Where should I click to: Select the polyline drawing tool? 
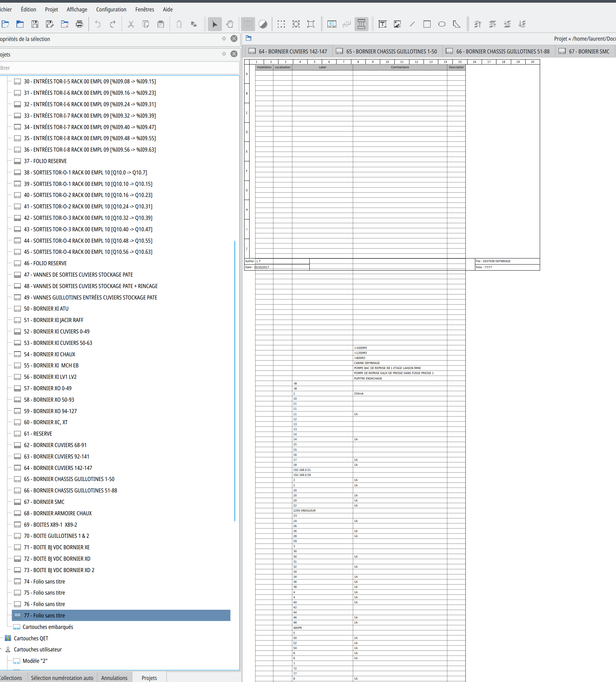(x=457, y=24)
